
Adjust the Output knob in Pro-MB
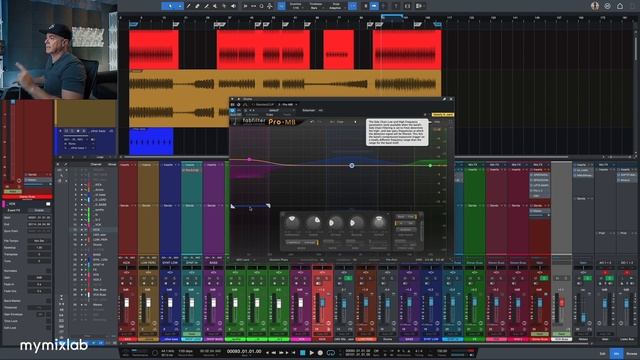(x=378, y=222)
